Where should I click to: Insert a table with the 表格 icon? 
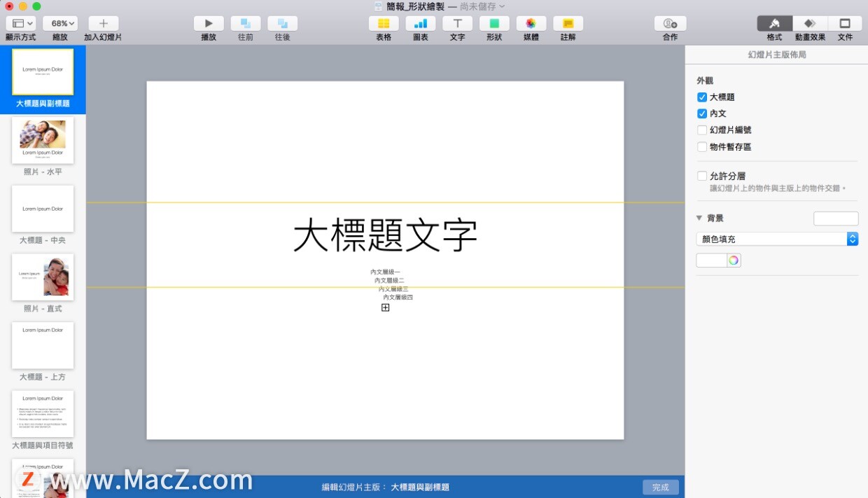384,23
